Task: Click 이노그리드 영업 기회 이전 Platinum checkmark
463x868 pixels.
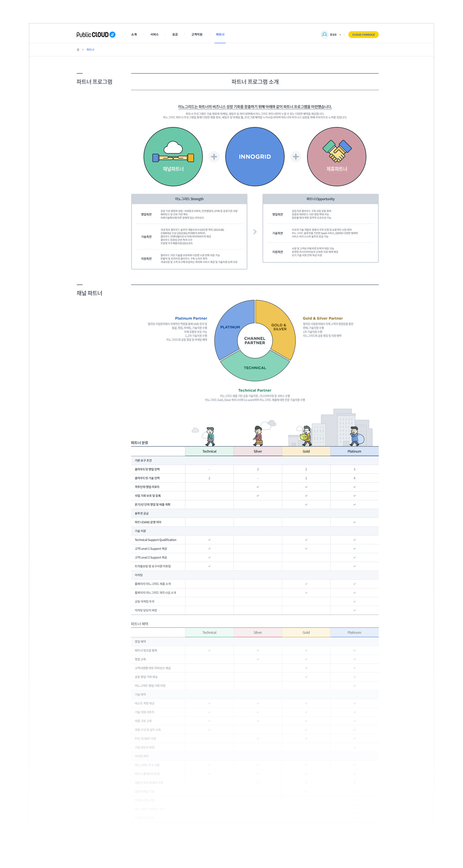Action: click(x=354, y=685)
